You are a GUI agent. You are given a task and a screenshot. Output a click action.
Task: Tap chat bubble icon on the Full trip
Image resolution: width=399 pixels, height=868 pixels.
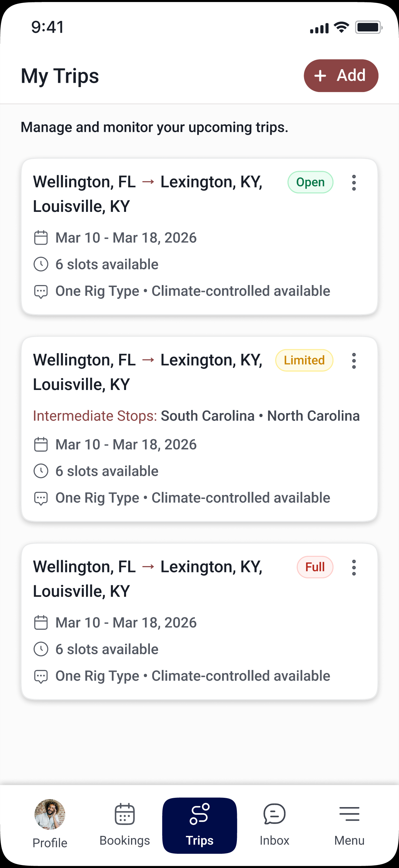point(41,676)
